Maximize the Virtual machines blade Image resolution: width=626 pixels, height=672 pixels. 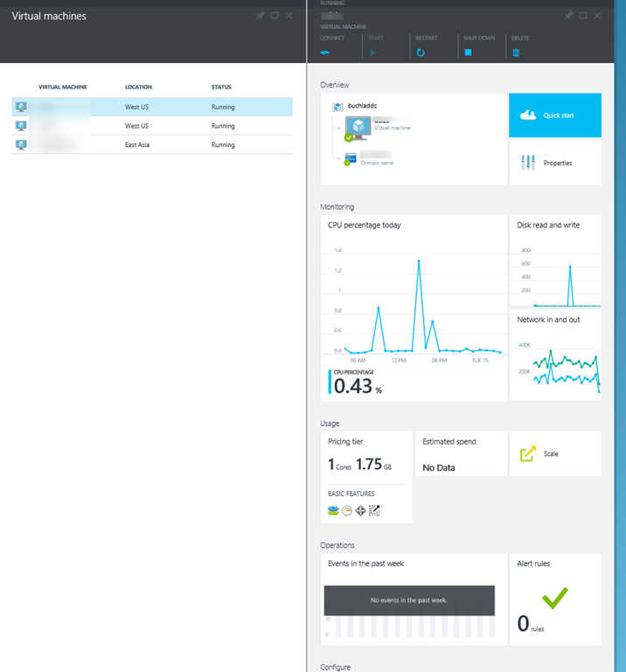tap(275, 16)
